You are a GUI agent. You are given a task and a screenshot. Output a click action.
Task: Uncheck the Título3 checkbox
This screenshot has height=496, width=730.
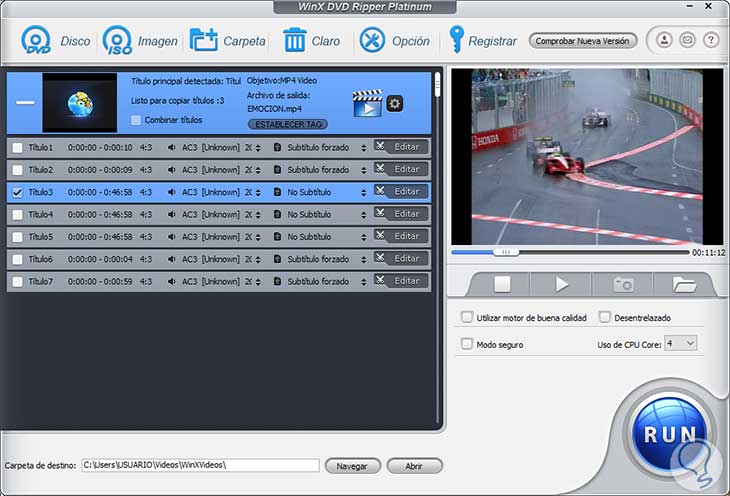17,193
